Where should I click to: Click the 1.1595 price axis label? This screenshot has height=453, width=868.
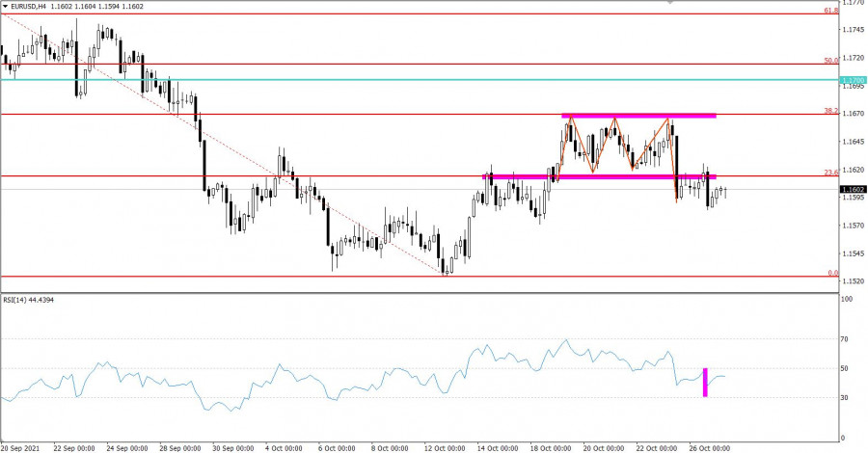pyautogui.click(x=854, y=198)
